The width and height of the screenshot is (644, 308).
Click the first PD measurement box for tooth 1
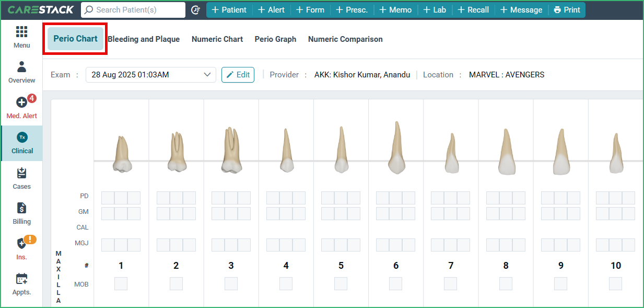[x=107, y=198]
